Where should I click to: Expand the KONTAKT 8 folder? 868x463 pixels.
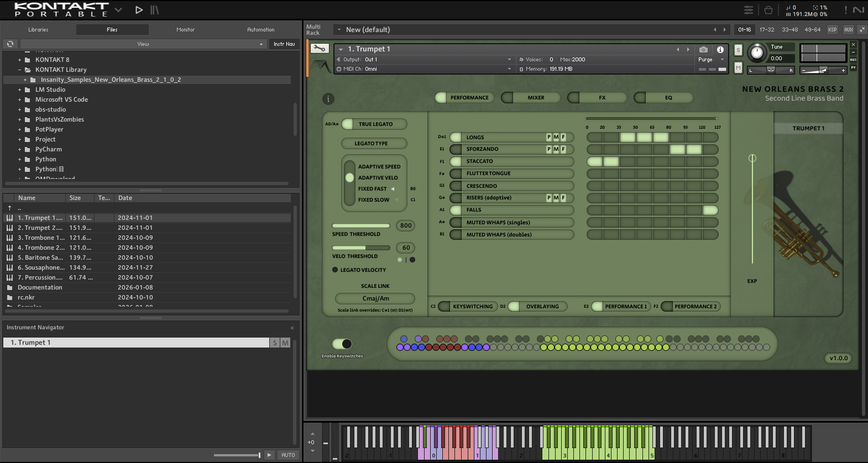(19, 60)
